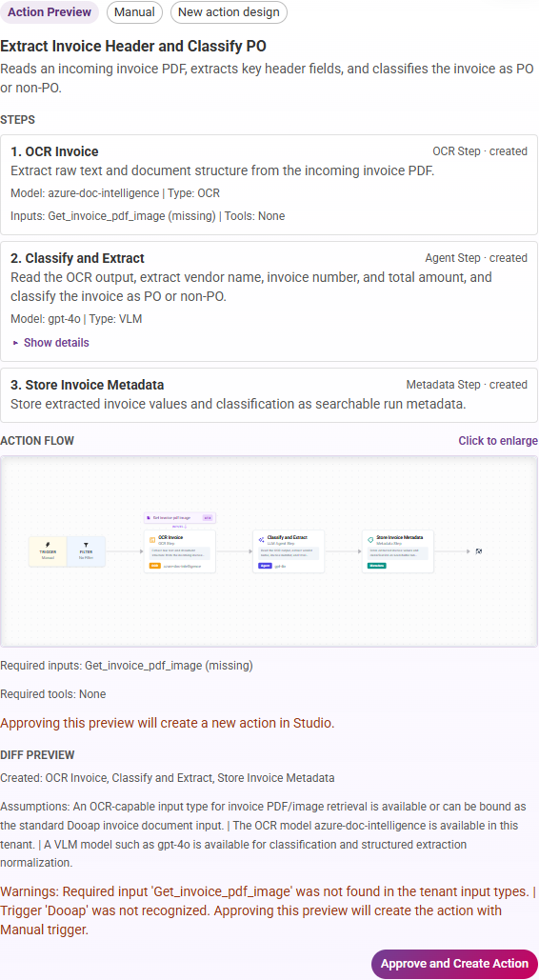The height and width of the screenshot is (980, 539).
Task: Click 'Agent Step · created' label
Action: click(x=476, y=257)
